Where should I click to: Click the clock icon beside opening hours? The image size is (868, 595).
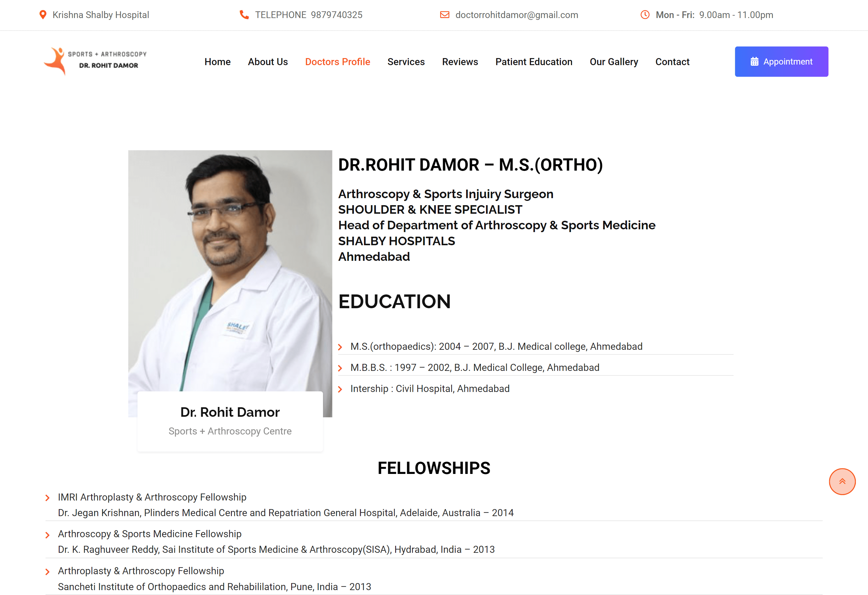(645, 15)
